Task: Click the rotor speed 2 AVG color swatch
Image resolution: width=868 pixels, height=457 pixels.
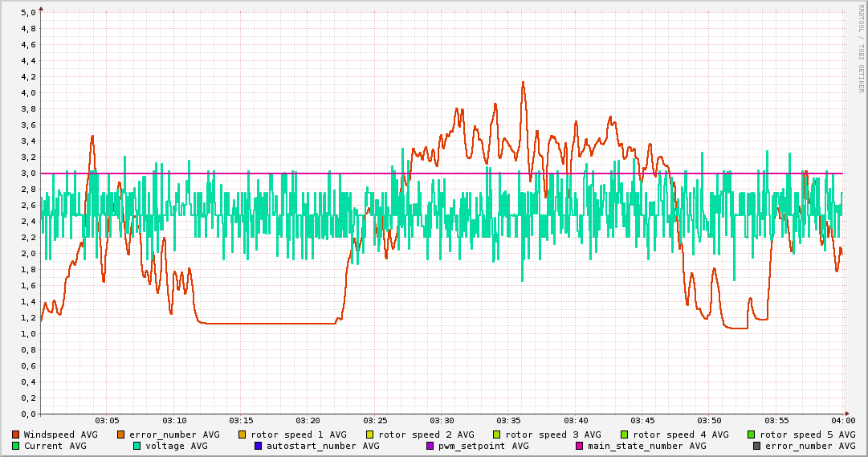Action: (x=369, y=435)
